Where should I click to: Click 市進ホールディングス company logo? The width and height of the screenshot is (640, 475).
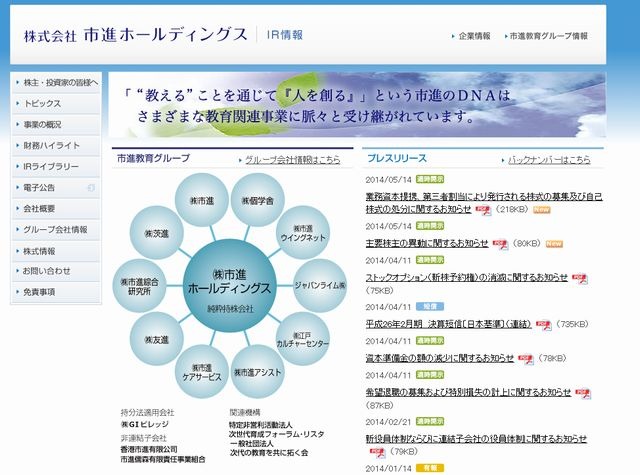[x=136, y=35]
